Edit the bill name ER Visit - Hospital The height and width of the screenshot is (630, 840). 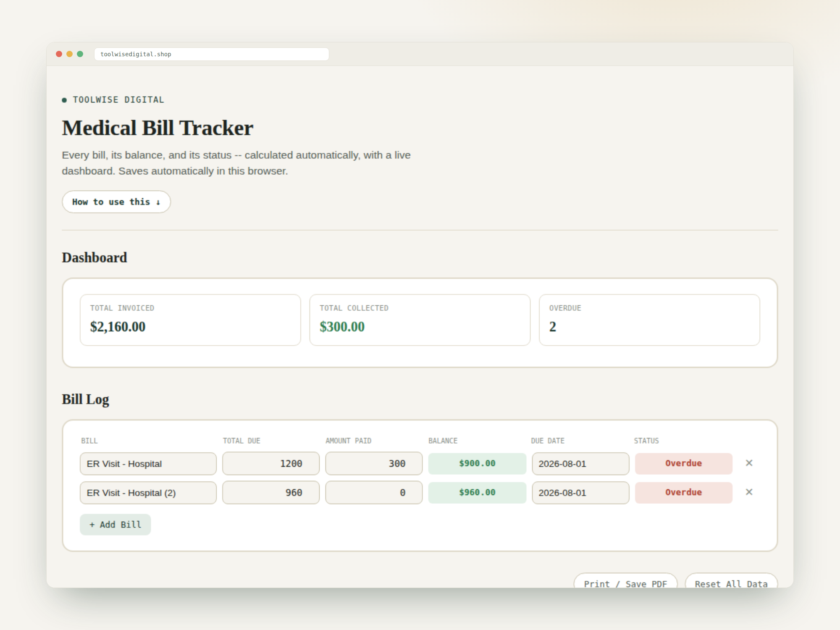coord(148,464)
